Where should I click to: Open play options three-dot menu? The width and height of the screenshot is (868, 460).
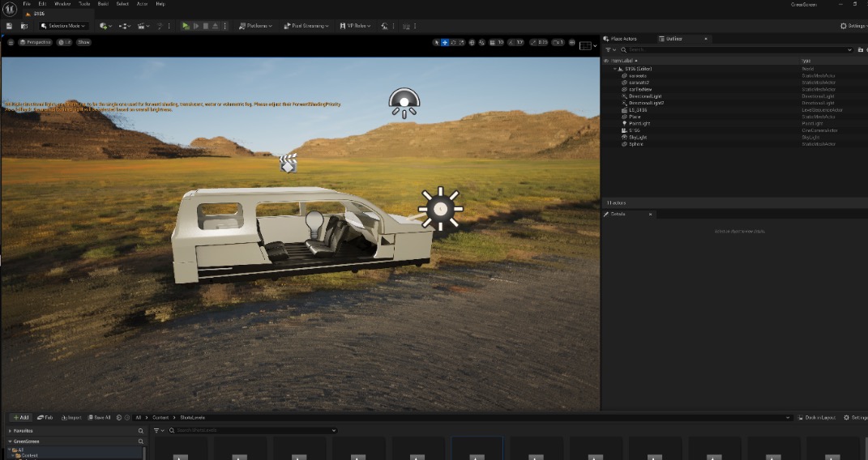(x=224, y=26)
